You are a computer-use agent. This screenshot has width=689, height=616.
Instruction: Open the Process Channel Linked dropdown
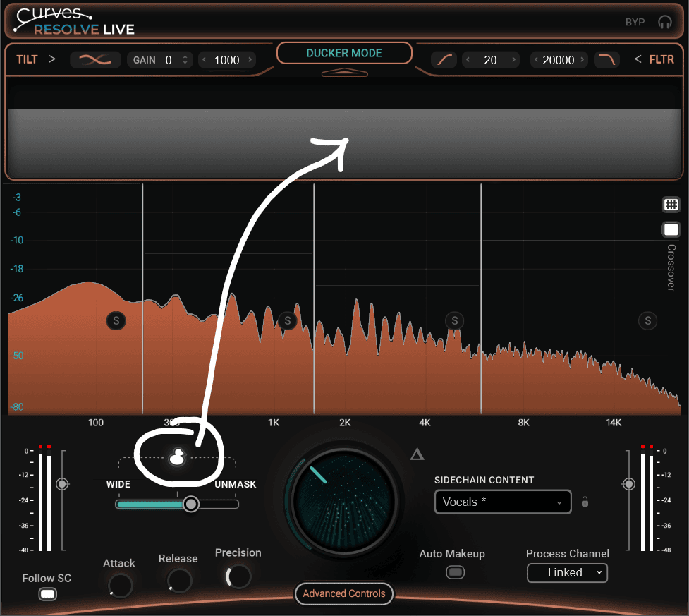coord(566,572)
